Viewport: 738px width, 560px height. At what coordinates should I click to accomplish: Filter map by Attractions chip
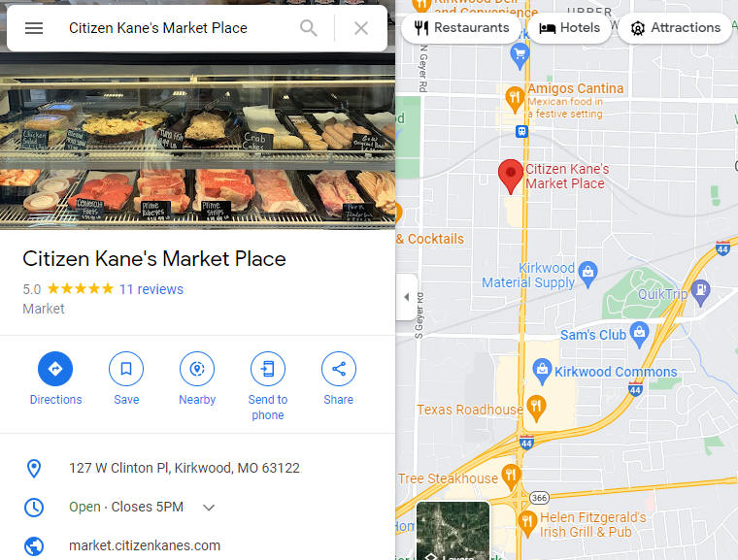675,28
